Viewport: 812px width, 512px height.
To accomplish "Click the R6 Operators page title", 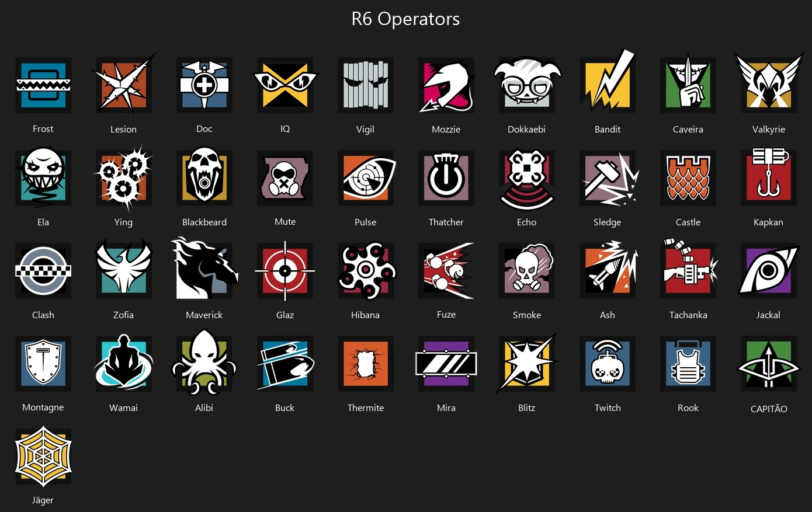I will [405, 19].
